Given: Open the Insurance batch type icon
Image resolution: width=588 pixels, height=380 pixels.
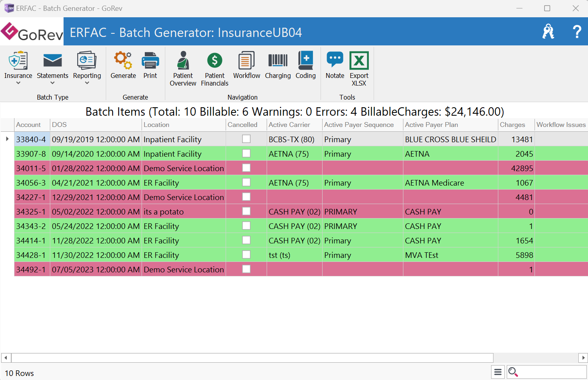Looking at the screenshot, I should click(x=18, y=61).
